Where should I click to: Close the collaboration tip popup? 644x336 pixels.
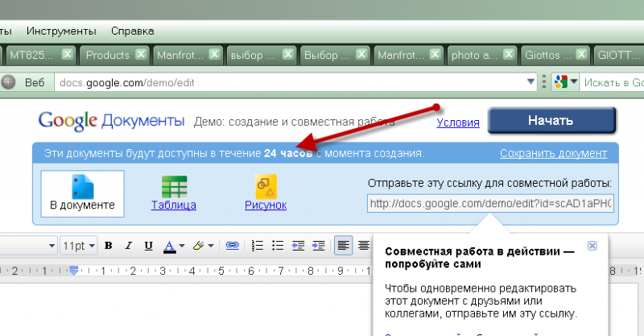coord(592,246)
